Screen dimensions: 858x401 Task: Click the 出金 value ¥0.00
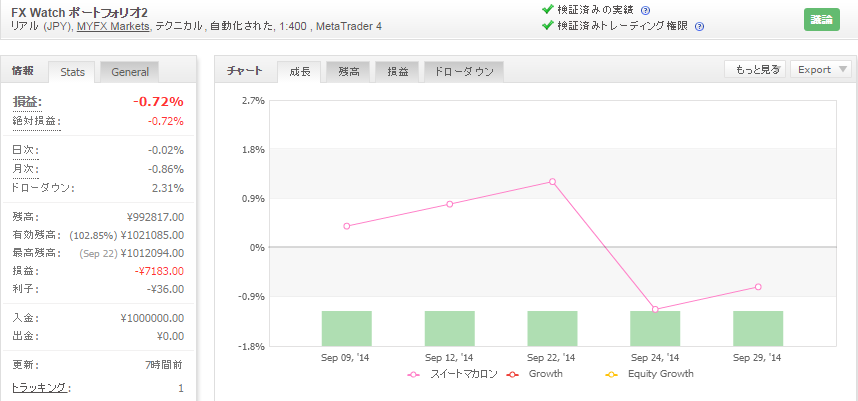(169, 336)
